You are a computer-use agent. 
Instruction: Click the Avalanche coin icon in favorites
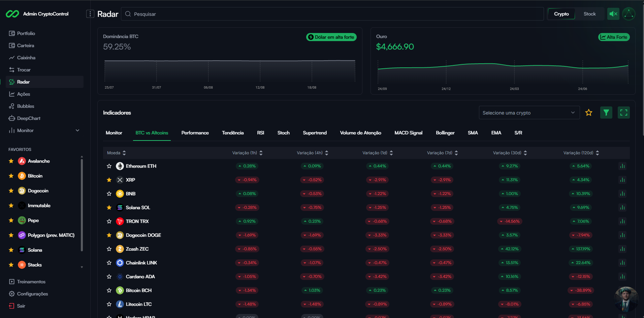(x=22, y=161)
